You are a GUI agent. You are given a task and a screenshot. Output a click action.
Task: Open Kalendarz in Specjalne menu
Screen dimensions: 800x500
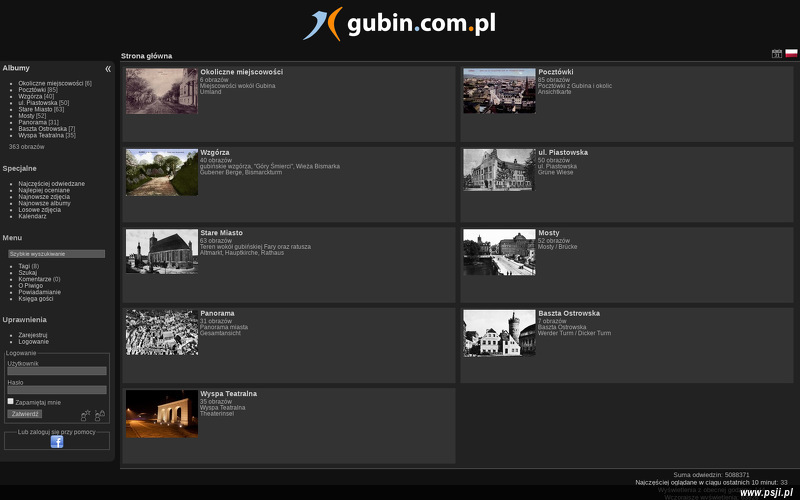click(x=32, y=216)
